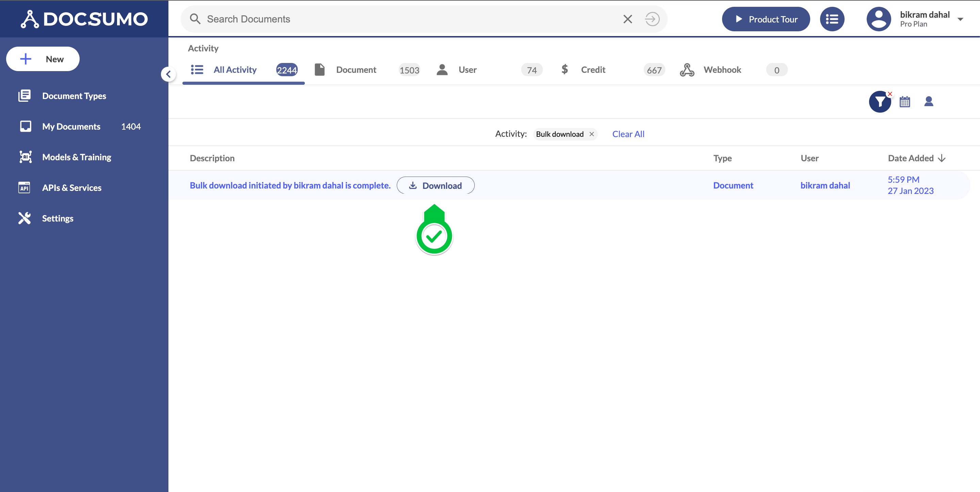Viewport: 980px width, 492px height.
Task: Expand the bikram dahal account dropdown
Action: pos(960,19)
